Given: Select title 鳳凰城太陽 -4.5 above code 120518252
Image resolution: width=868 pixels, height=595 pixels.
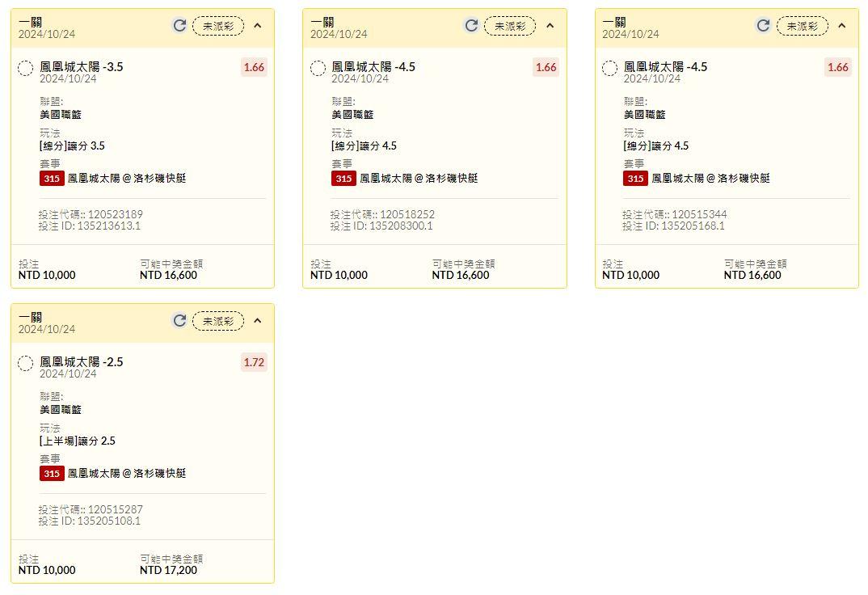Looking at the screenshot, I should pyautogui.click(x=373, y=67).
